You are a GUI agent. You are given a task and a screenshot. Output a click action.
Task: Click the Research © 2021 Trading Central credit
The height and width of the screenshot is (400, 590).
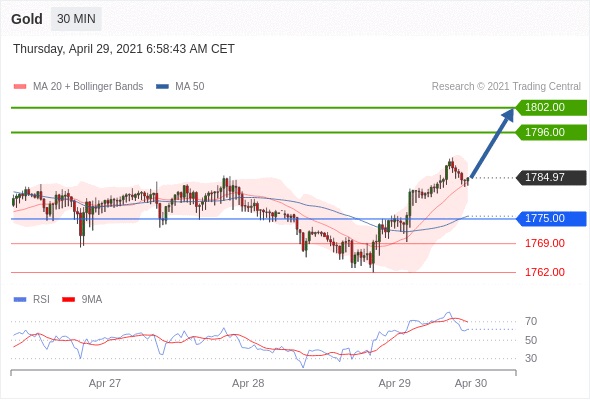pyautogui.click(x=506, y=87)
